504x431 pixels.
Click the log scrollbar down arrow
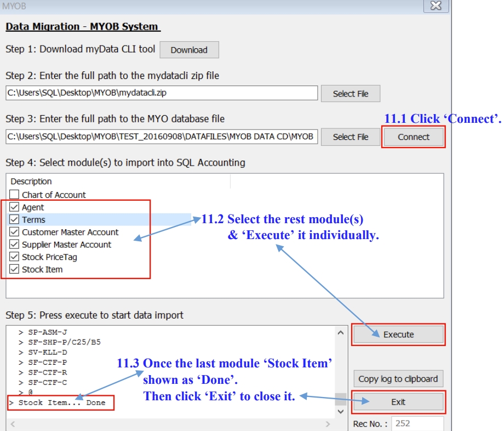[x=340, y=411]
